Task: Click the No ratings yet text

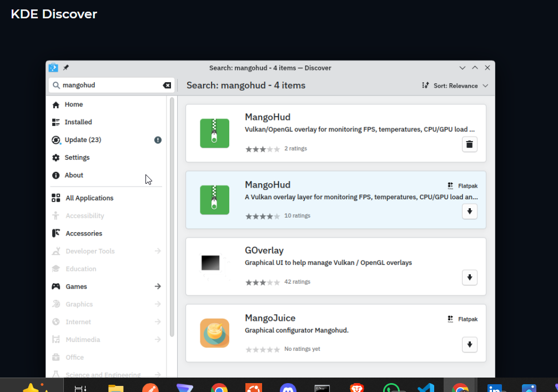Action: (x=302, y=349)
